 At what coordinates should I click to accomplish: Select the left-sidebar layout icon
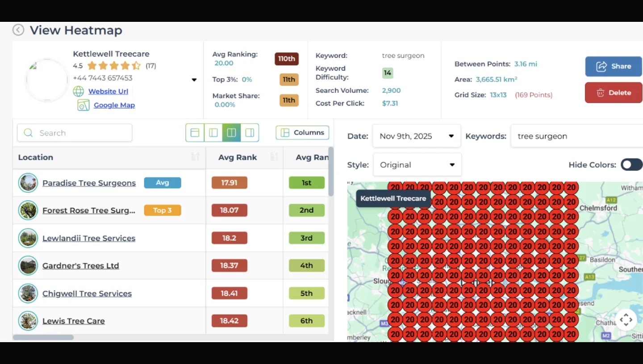click(x=213, y=132)
